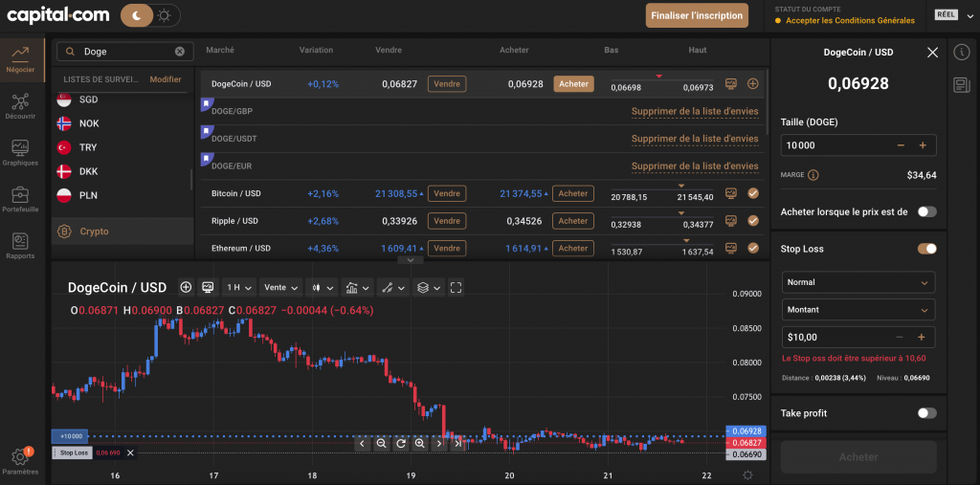Open the Vente price type dropdown
980x485 pixels.
280,288
